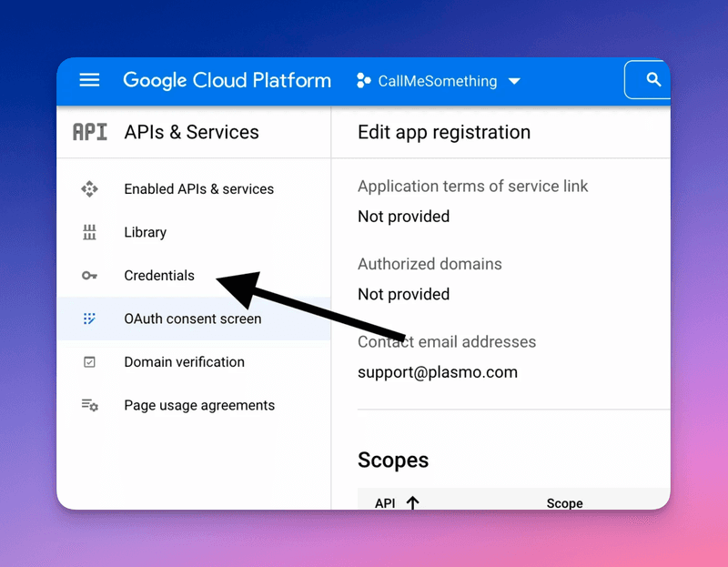Expand the CallMeSomething project dropdown arrow

(x=514, y=81)
